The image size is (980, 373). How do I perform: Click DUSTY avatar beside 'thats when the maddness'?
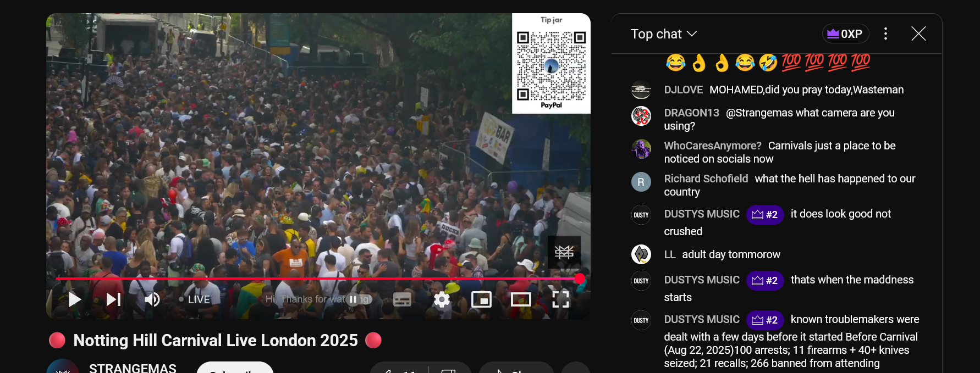pyautogui.click(x=641, y=281)
